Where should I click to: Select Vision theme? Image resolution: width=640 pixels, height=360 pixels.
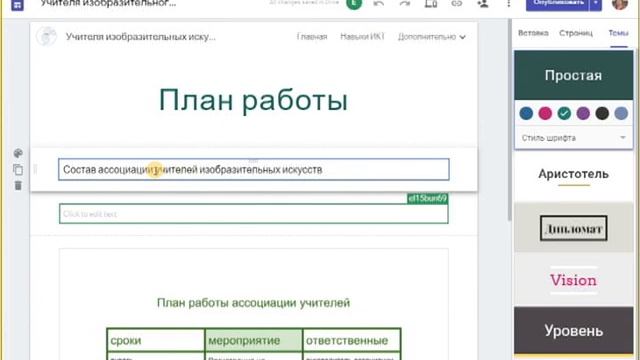[573, 280]
